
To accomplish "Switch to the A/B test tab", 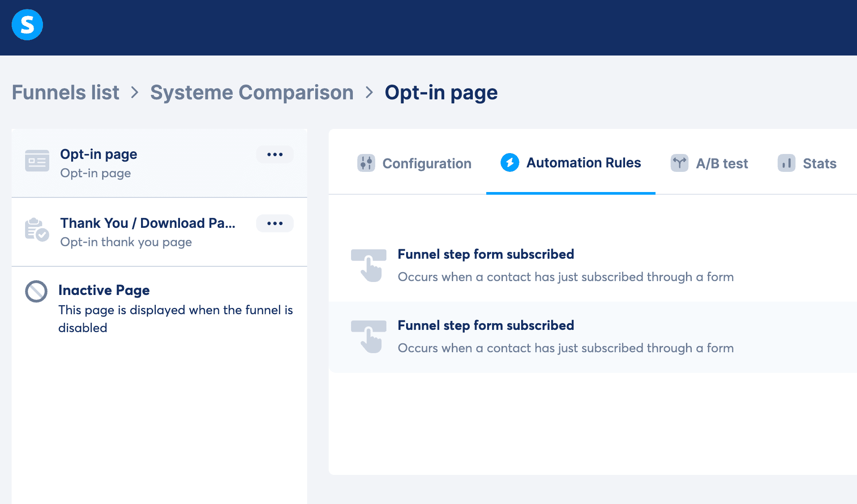I will tap(721, 163).
